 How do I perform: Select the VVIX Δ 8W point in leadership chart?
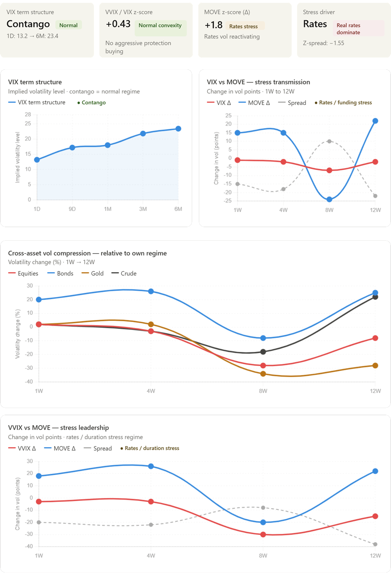point(263,534)
